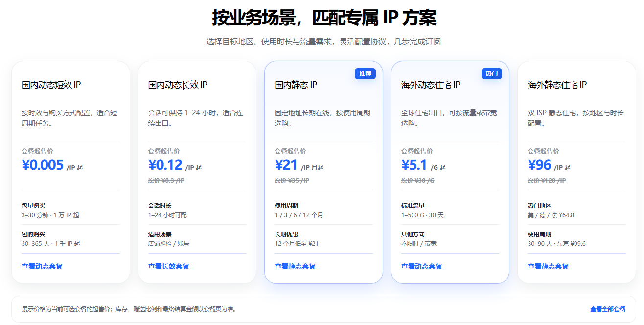This screenshot has height=325, width=644.
Task: Click the 包量购买 label
Action: point(33,206)
